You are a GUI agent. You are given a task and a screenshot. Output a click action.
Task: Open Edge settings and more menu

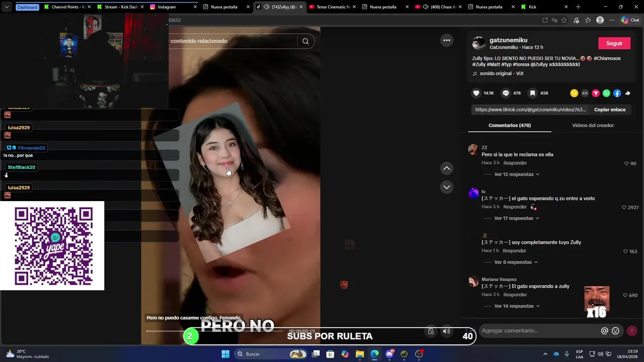pos(612,20)
